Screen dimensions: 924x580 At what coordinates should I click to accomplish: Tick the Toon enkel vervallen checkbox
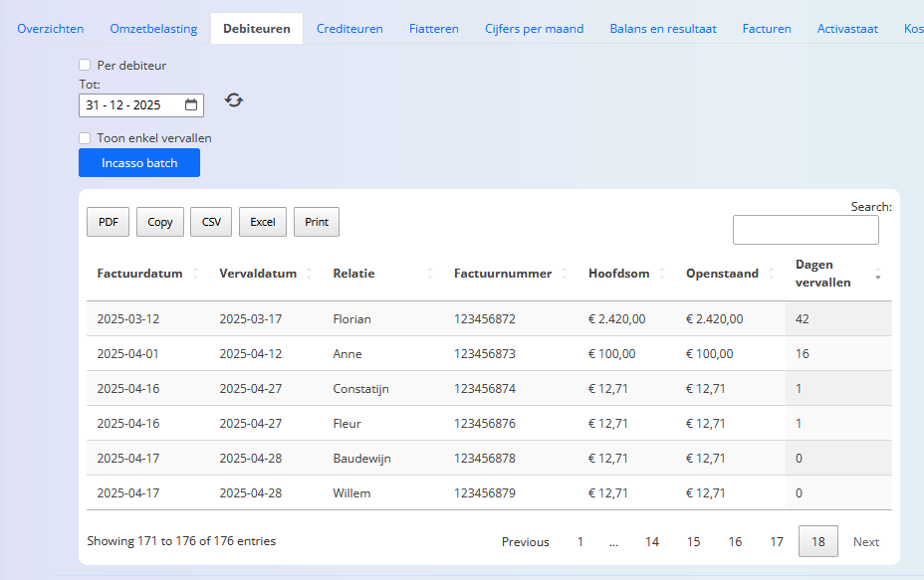(x=85, y=137)
